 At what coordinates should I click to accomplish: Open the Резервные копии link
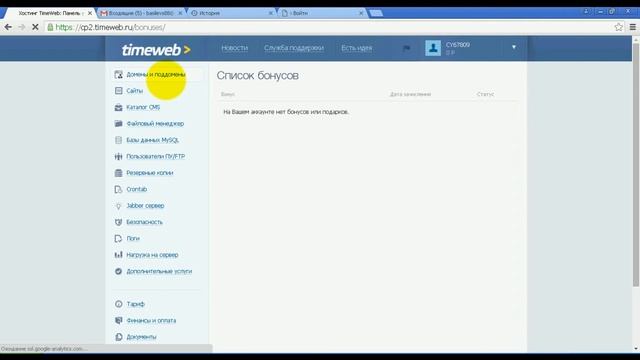[150, 173]
